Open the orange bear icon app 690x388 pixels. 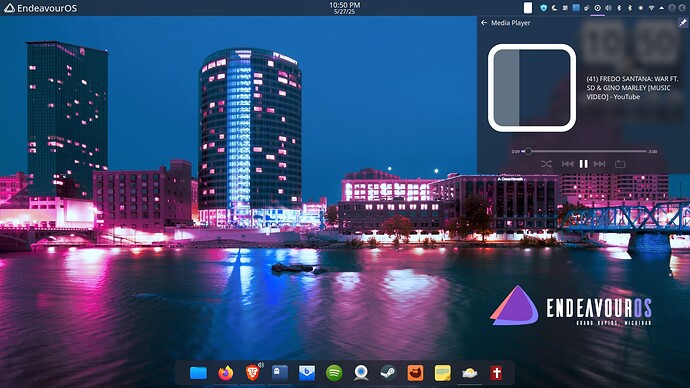click(415, 373)
